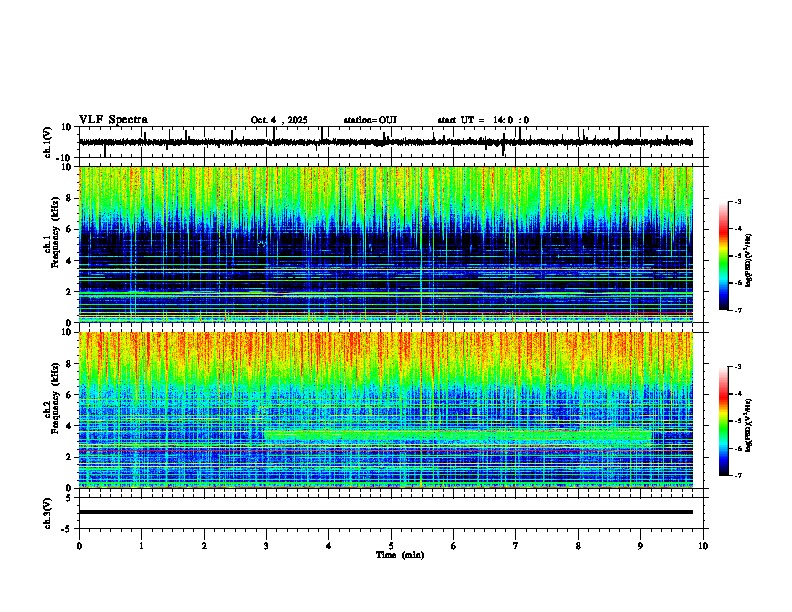Click the ch.2 spectrogram color scale bar
This screenshot has width=792, height=612.
click(x=723, y=421)
